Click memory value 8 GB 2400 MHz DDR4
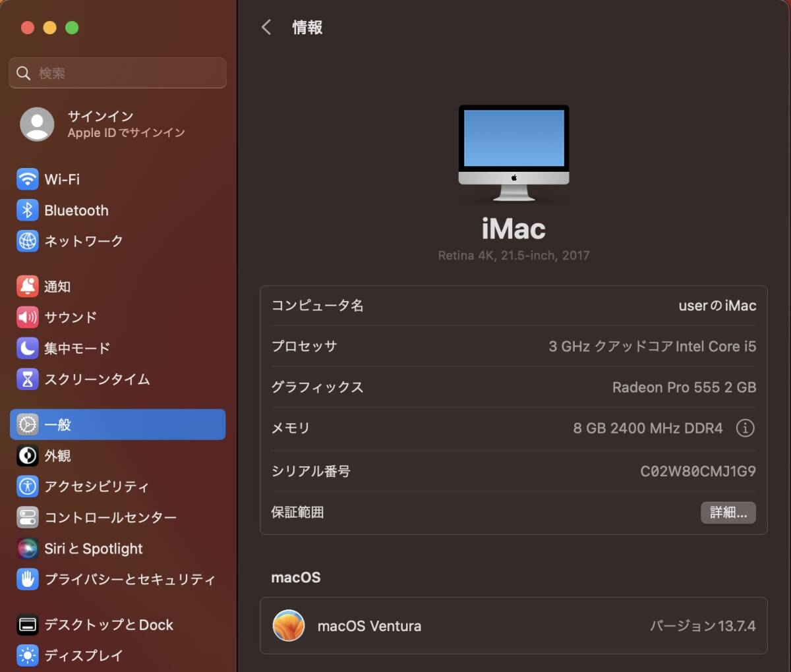The width and height of the screenshot is (791, 672). 648,428
